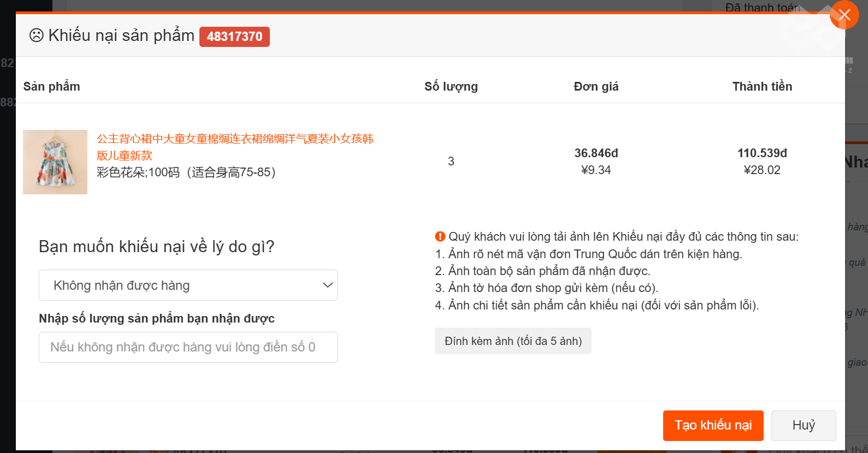Cancel the complaint with 'Huỷ' button
This screenshot has height=453, width=868.
tap(803, 425)
